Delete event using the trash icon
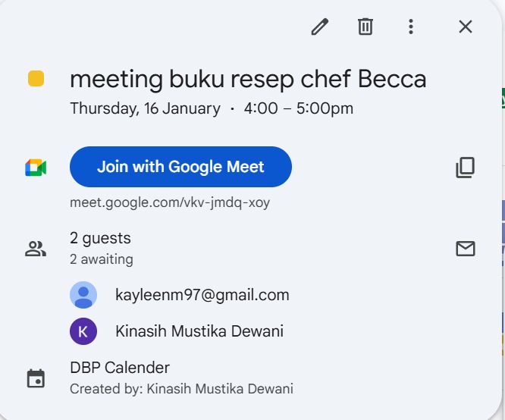 point(365,27)
